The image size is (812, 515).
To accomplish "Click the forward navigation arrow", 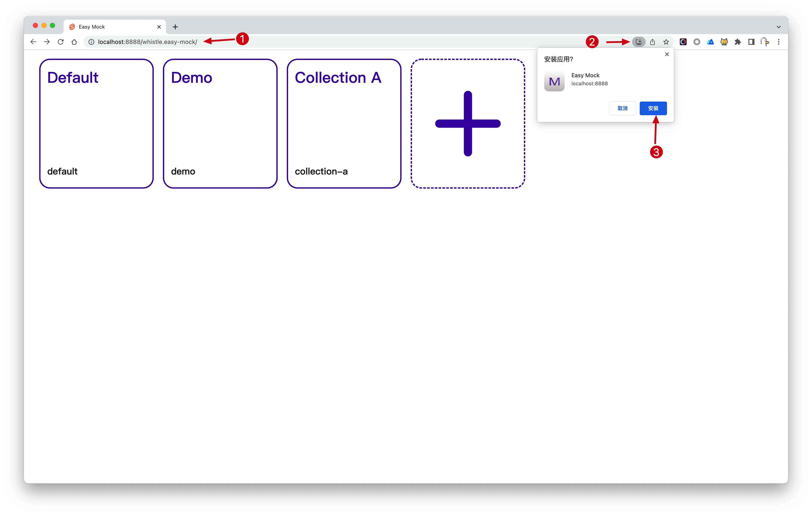I will [47, 42].
